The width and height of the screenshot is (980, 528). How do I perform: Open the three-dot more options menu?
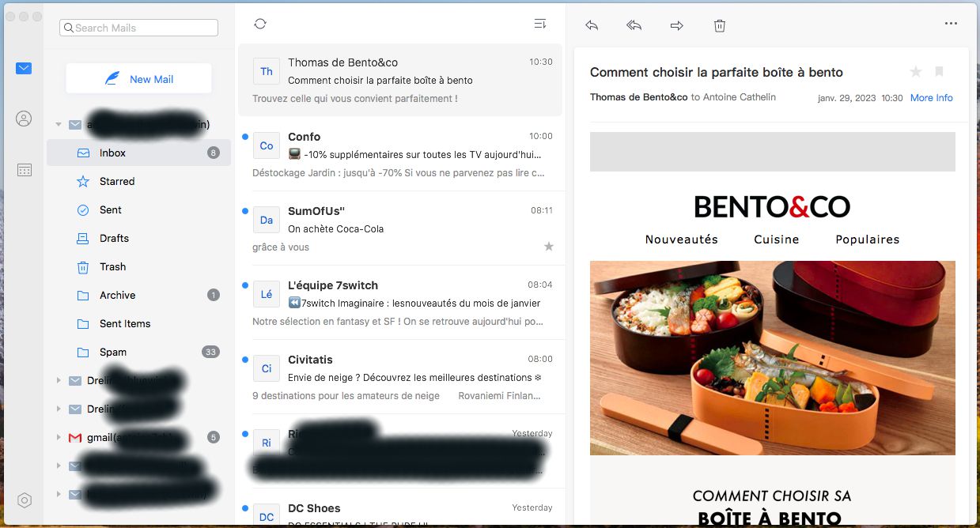click(951, 24)
